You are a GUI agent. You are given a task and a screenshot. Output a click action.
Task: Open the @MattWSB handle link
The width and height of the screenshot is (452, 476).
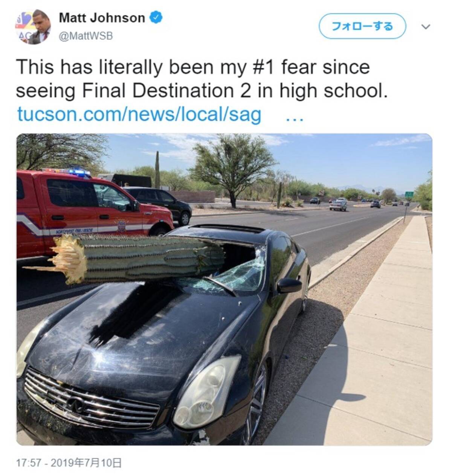(86, 36)
